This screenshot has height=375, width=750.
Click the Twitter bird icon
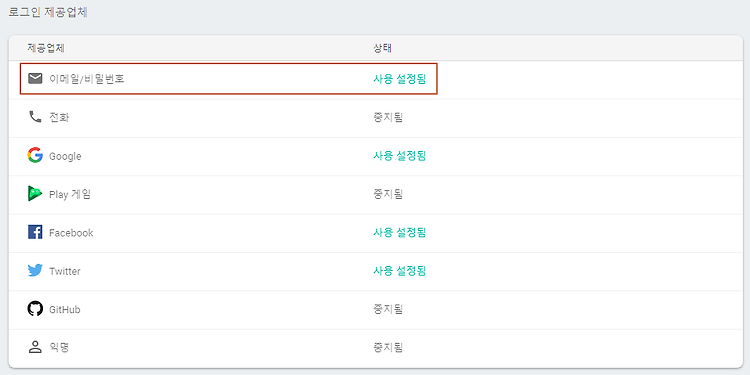[x=35, y=271]
